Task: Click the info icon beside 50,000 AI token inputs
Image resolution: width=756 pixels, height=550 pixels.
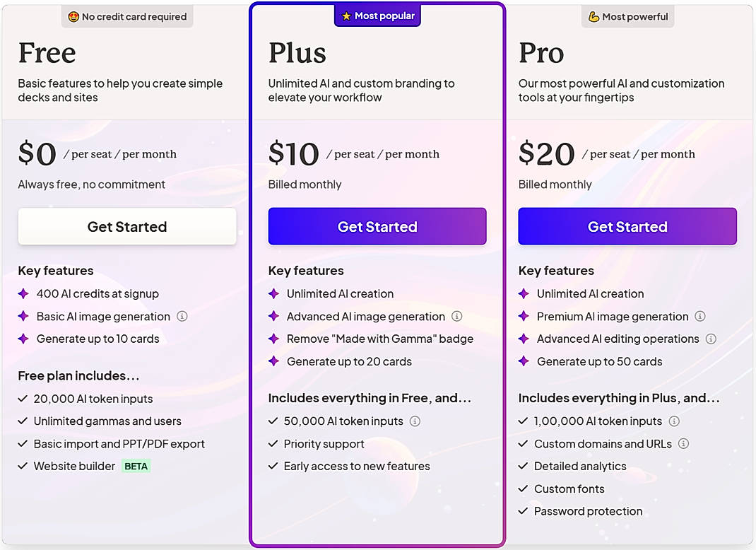Action: coord(415,421)
